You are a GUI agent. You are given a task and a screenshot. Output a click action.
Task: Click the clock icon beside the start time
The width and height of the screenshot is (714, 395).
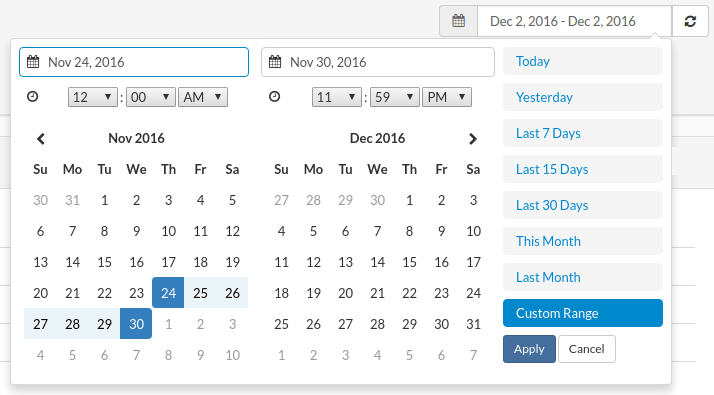point(32,97)
